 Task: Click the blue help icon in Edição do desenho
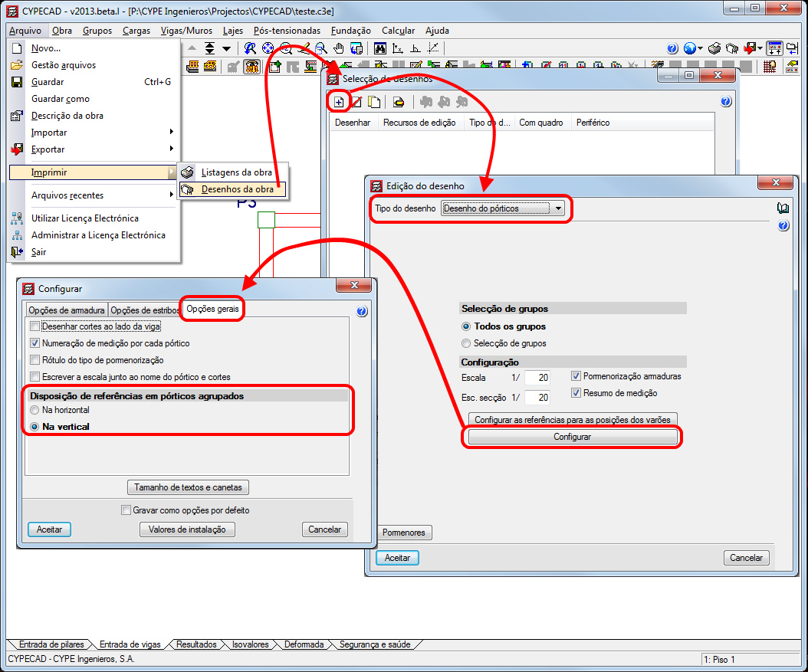tap(783, 225)
